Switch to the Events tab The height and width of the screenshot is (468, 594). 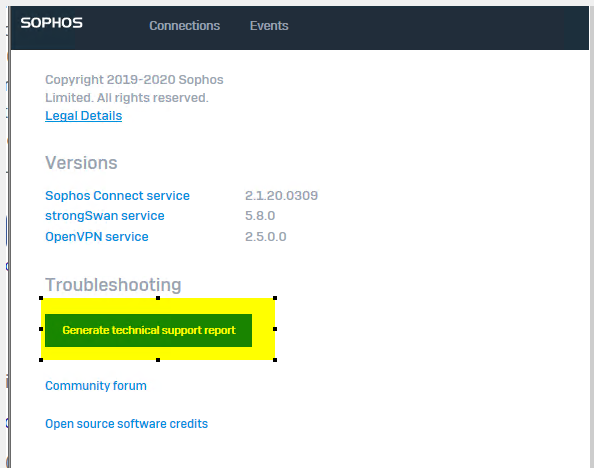(269, 25)
